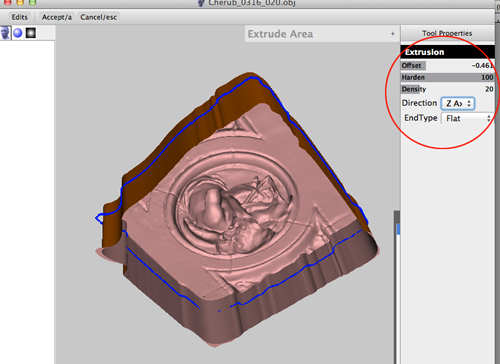Screen dimensions: 500x364
Task: Open the EndType Flat dropdown
Action: (467, 118)
